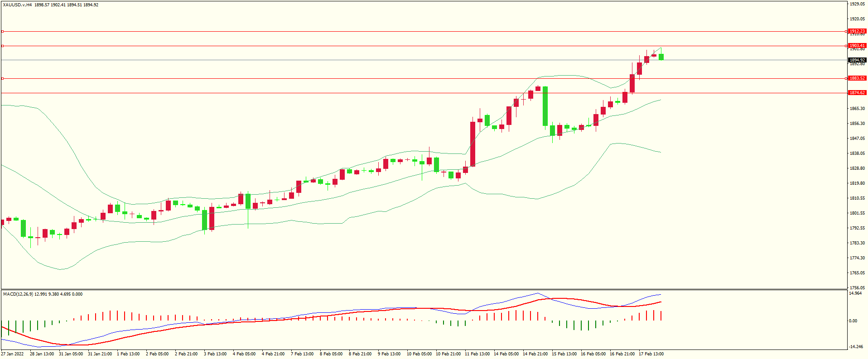868x359 pixels.
Task: Click the 9 Feb 13:00 time label
Action: point(389,354)
